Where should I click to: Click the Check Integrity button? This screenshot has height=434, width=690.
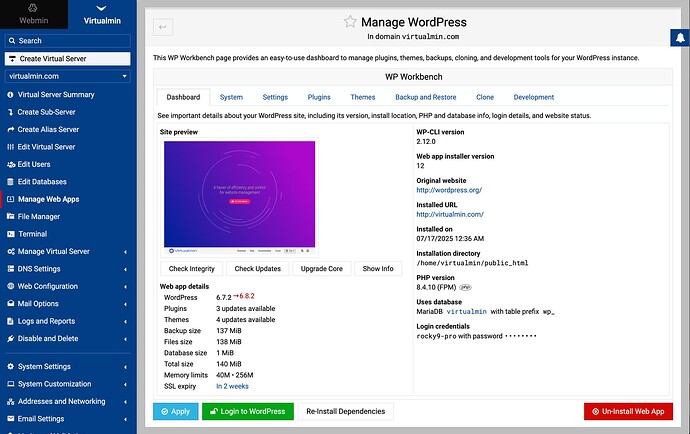tap(191, 268)
